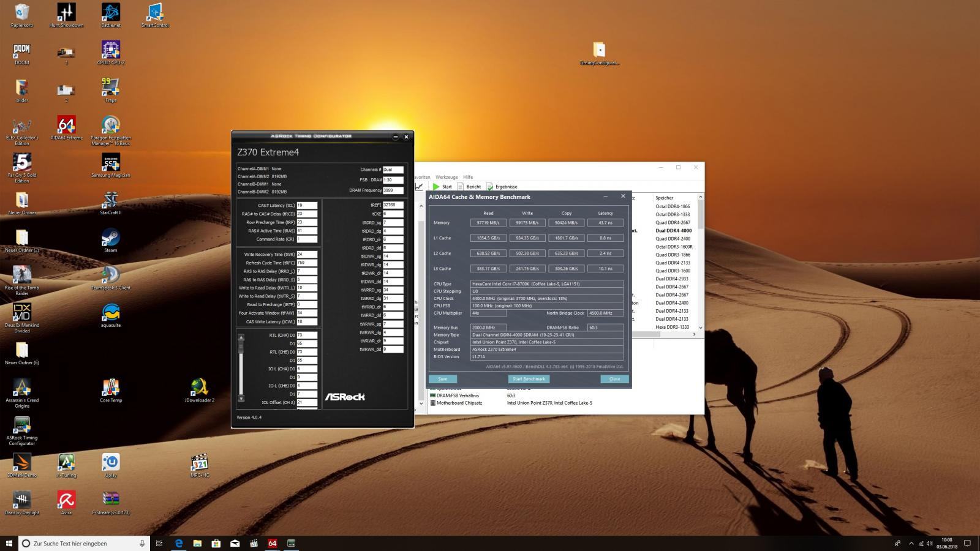Select AIDA64 Extreme desktop icon
The width and height of the screenshot is (980, 551).
(66, 128)
